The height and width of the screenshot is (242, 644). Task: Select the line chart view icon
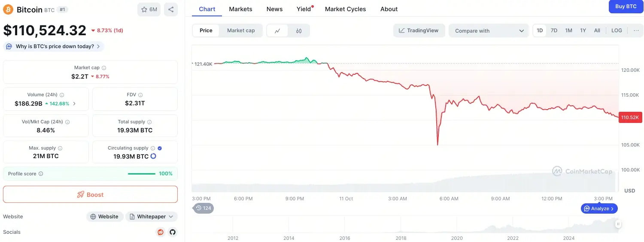click(277, 31)
